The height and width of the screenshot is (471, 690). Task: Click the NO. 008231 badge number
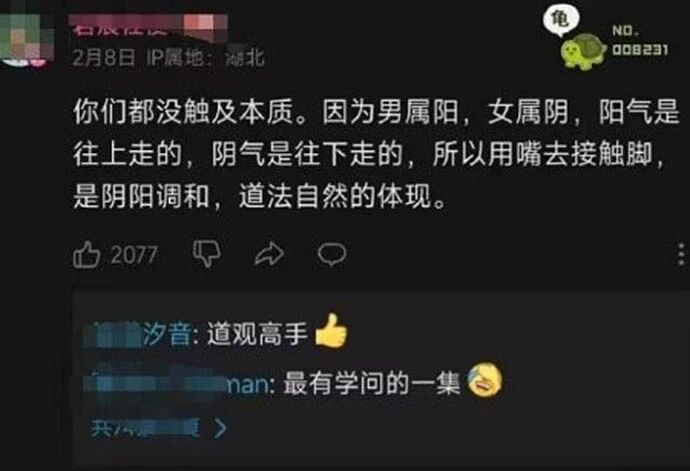(640, 40)
